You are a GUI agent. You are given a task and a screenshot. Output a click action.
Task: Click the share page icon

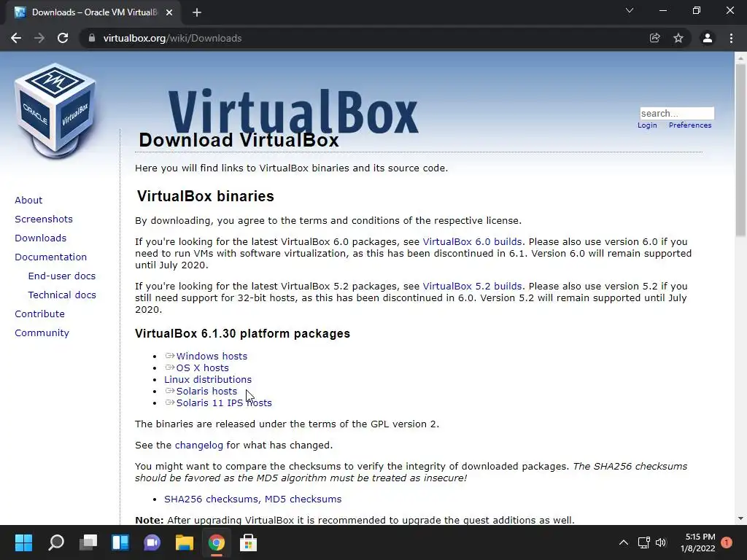654,38
